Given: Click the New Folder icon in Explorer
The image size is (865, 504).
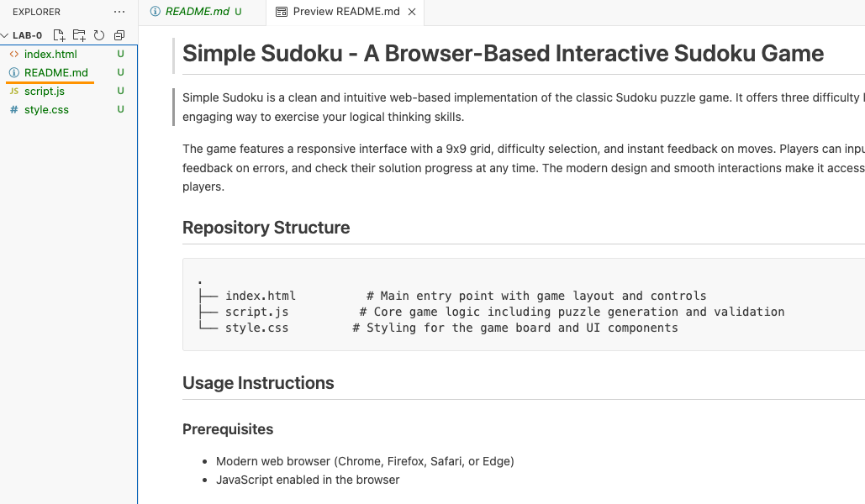Looking at the screenshot, I should pos(79,35).
